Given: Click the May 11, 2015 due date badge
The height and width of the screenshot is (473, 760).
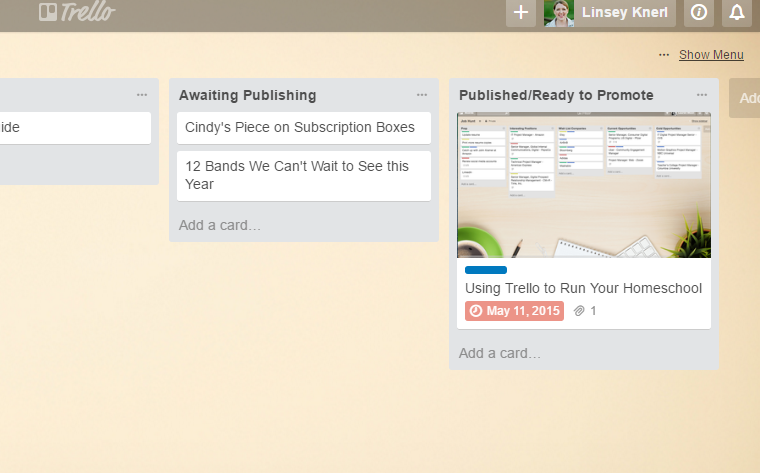Looking at the screenshot, I should click(x=514, y=311).
